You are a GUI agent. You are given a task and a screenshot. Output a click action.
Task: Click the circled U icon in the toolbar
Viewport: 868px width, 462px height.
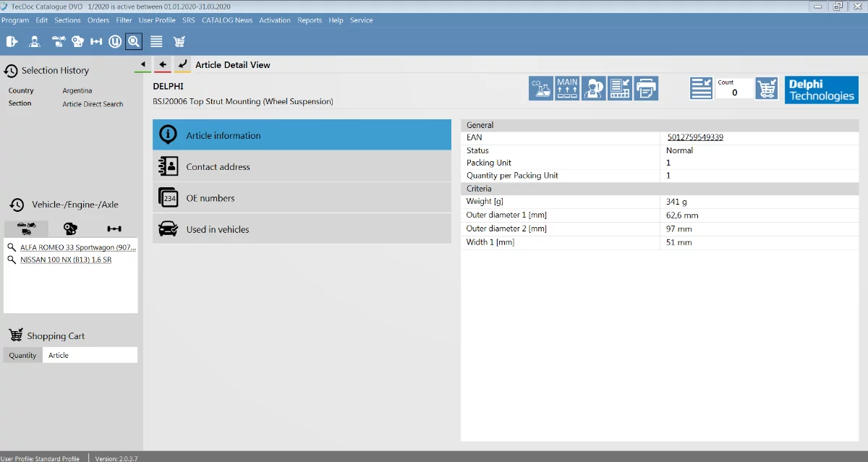pos(116,41)
